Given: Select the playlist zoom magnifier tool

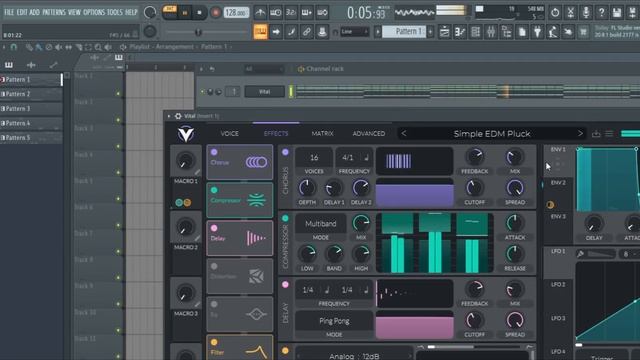Looking at the screenshot, I should 98,47.
